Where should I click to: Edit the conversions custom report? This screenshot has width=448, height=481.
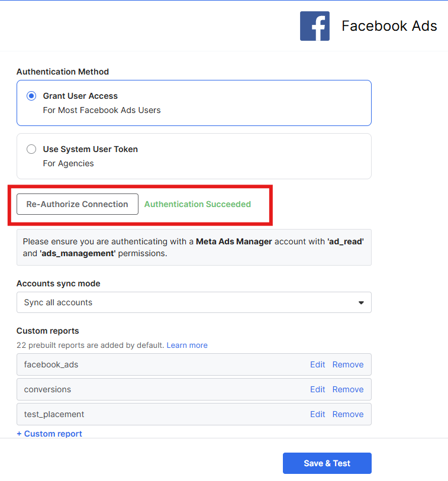coord(317,389)
